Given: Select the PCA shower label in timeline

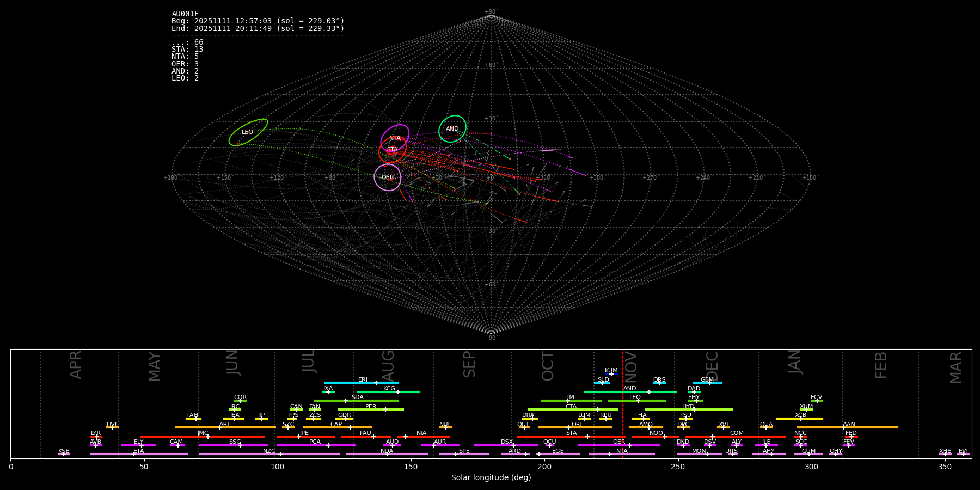Looking at the screenshot, I should click(x=315, y=442).
